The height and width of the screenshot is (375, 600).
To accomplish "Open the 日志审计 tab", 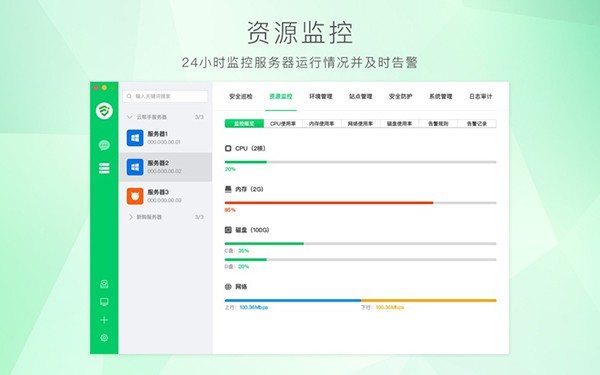I will click(x=481, y=96).
